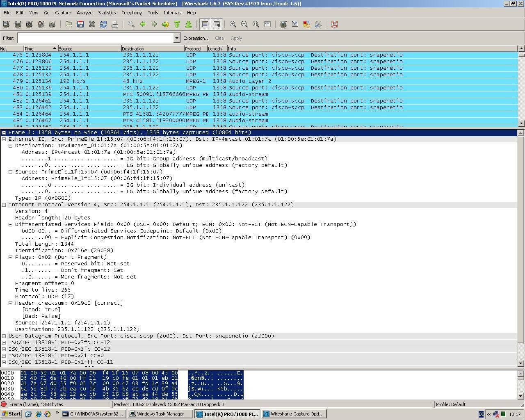Start a new live capture

[x=29, y=24]
